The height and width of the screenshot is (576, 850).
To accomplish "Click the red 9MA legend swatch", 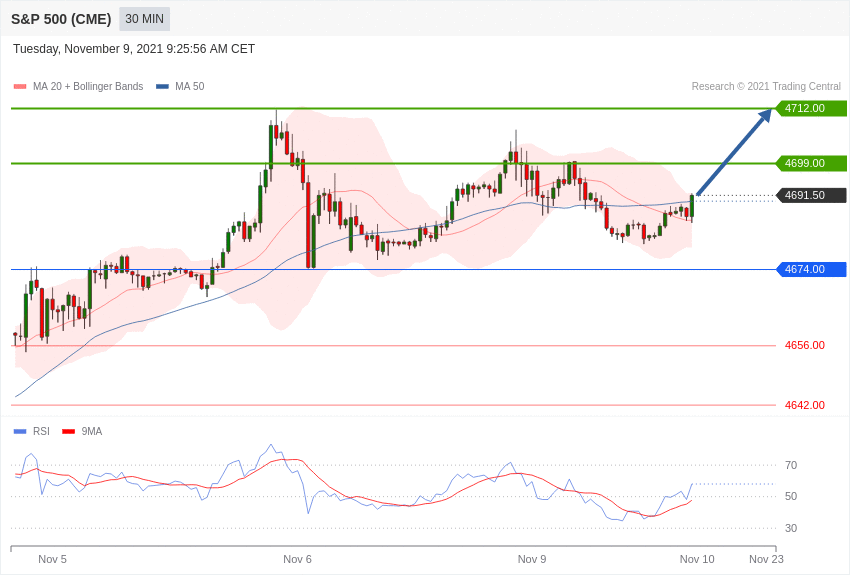I will [x=69, y=432].
